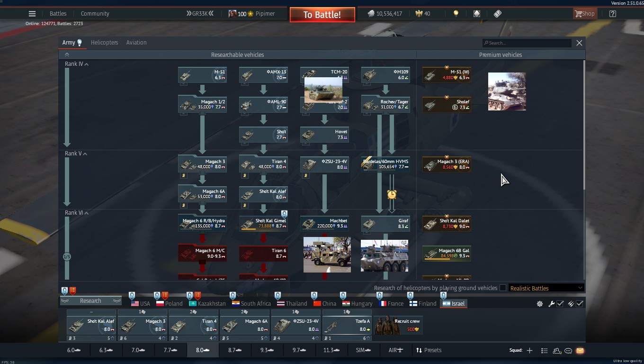Open the Realistic Battles dropdown

546,288
